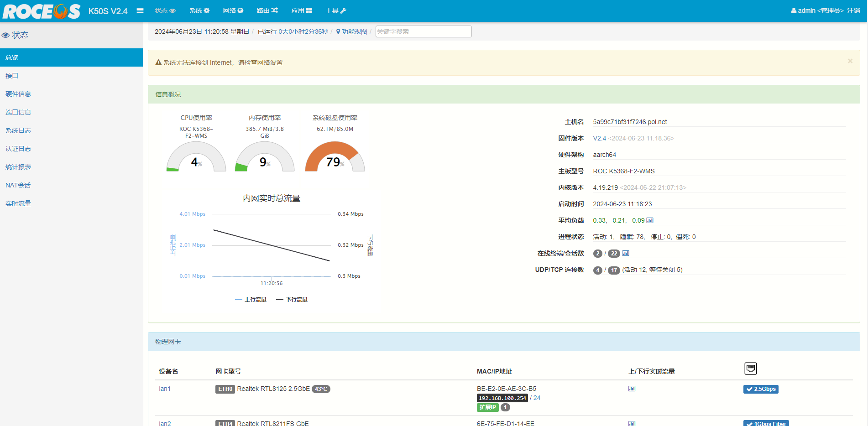The image size is (868, 426).
Task: Expand the 系统 dropdown menu
Action: tap(199, 10)
